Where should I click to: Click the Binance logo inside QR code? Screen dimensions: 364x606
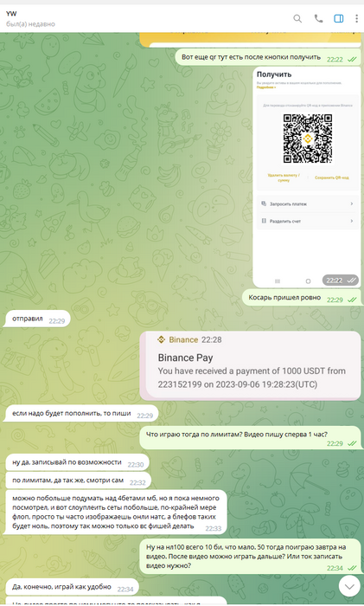tap(307, 139)
